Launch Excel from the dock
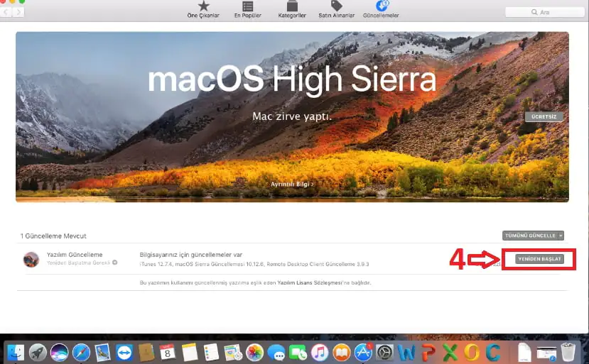Image resolution: width=589 pixels, height=364 pixels. click(x=450, y=353)
